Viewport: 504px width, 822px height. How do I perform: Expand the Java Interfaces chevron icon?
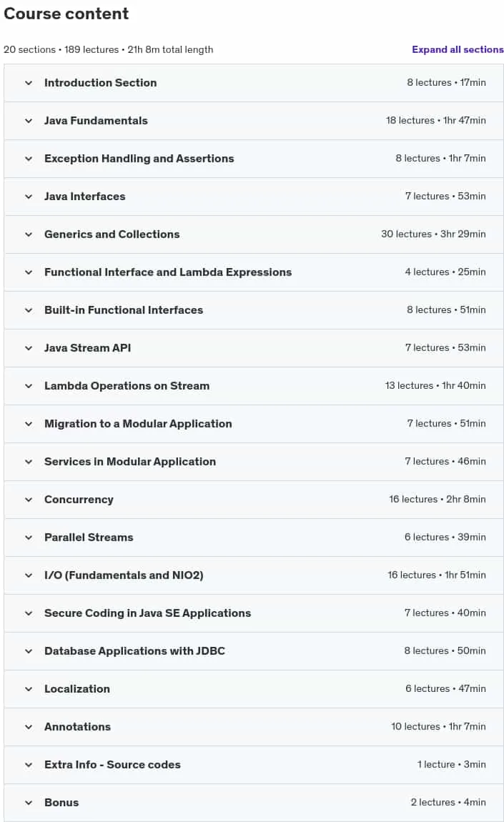[x=29, y=197]
